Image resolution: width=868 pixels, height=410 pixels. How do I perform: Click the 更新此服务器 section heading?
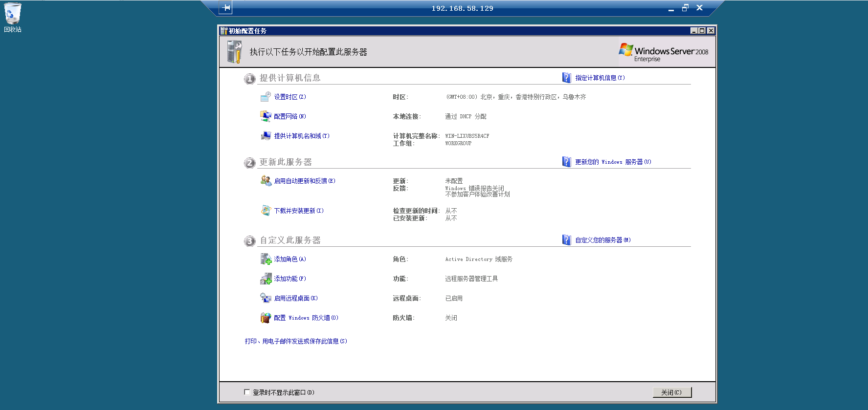tap(286, 162)
